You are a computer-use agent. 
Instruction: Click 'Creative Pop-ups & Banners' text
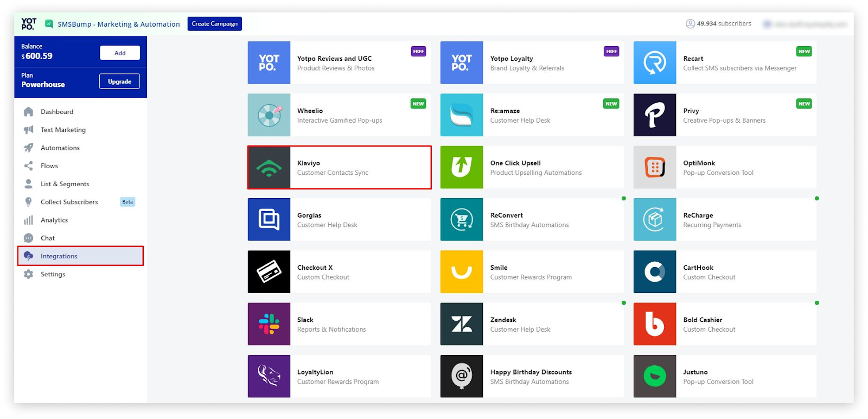pyautogui.click(x=724, y=120)
